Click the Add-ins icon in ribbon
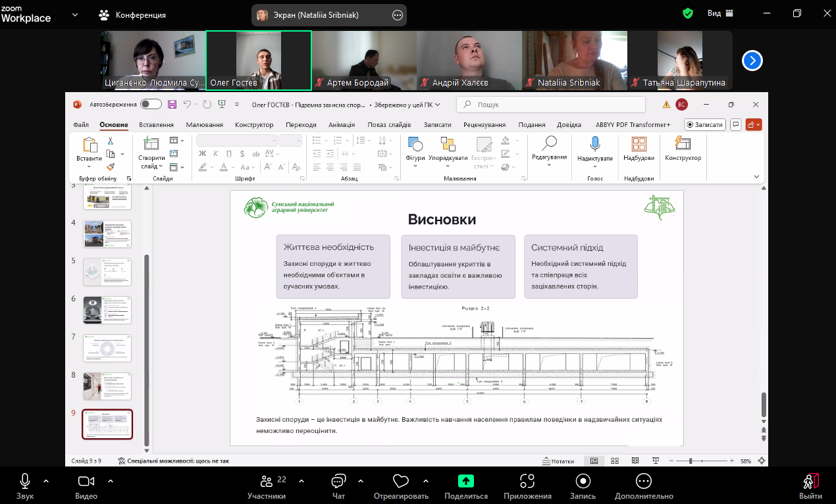 pyautogui.click(x=639, y=144)
